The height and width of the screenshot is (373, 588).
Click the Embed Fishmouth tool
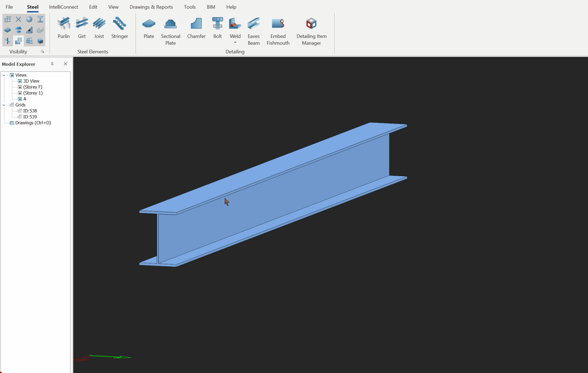tap(278, 24)
